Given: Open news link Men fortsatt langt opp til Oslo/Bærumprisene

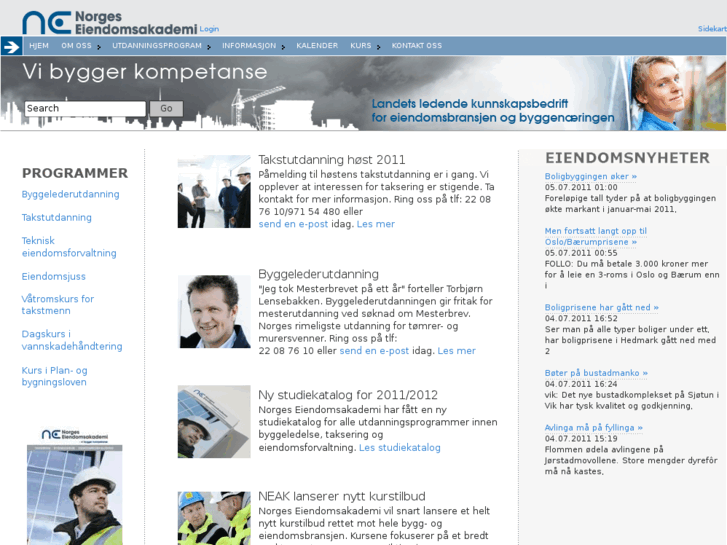Looking at the screenshot, I should point(596,237).
